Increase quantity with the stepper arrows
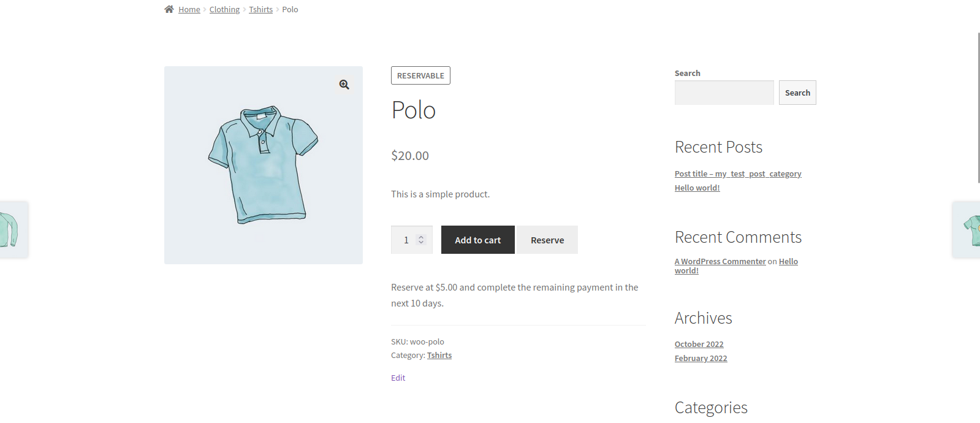This screenshot has width=980, height=423. click(x=421, y=237)
